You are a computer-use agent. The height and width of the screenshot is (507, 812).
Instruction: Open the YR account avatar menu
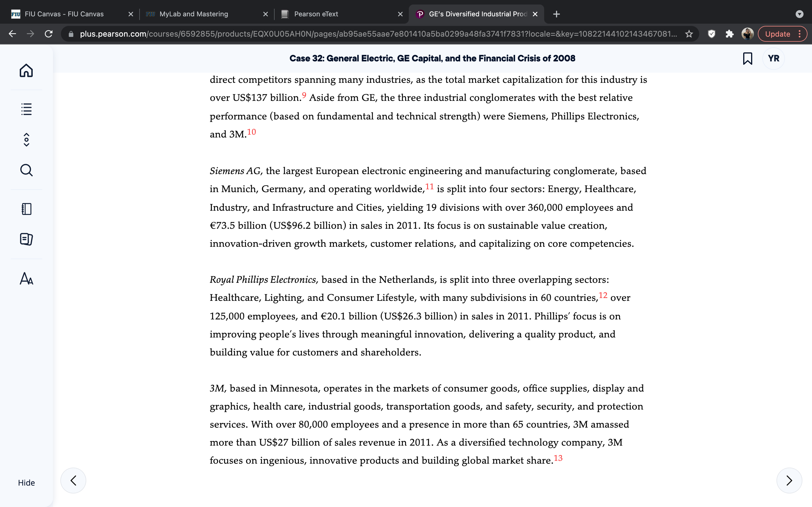(x=773, y=58)
